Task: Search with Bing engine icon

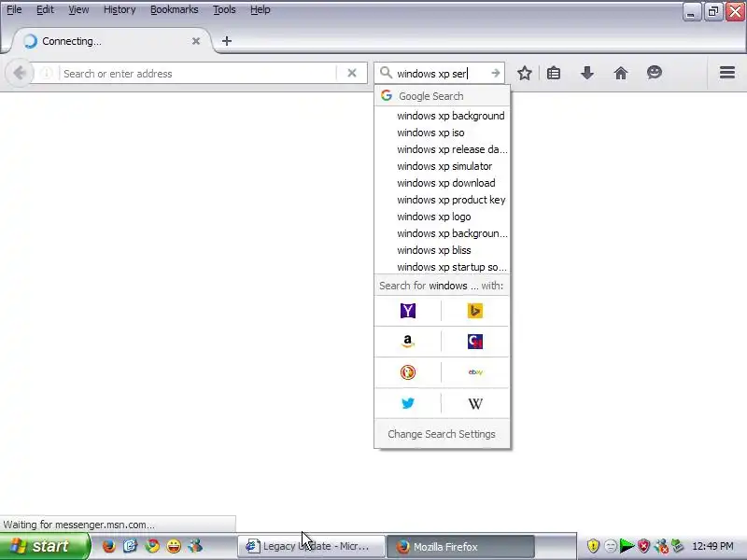Action: (x=475, y=311)
